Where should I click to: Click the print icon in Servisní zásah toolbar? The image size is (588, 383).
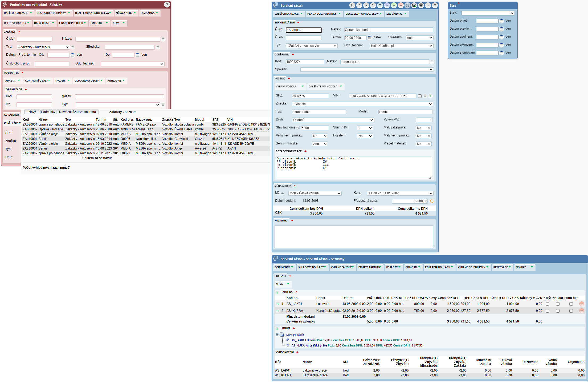pyautogui.click(x=421, y=5)
